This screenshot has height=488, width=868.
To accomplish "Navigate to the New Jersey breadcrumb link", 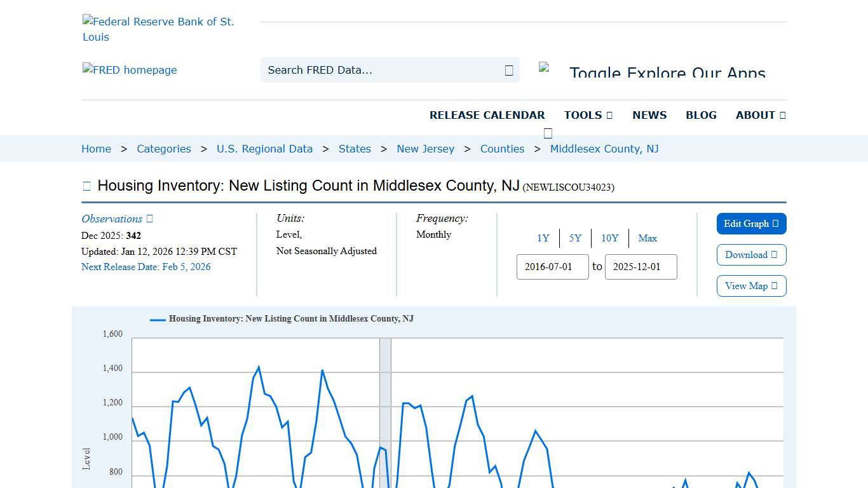I will tap(425, 149).
